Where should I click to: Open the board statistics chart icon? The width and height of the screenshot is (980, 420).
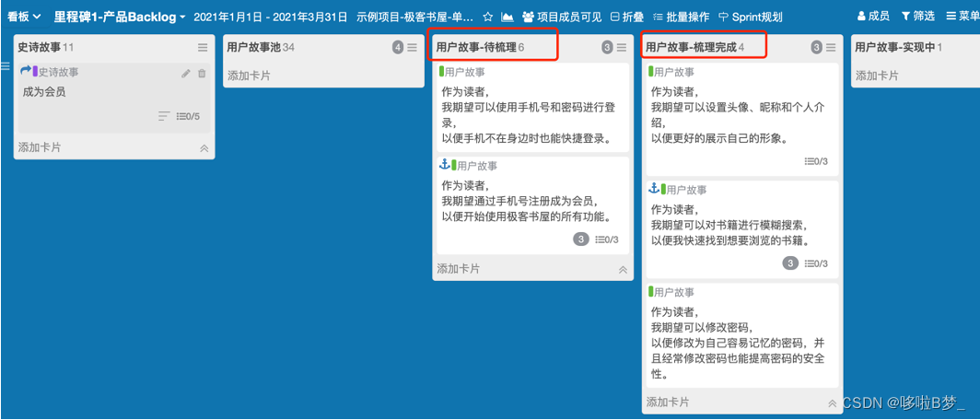point(507,17)
